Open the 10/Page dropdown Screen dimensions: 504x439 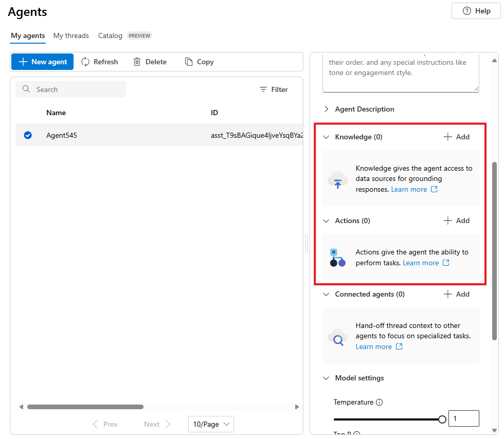(211, 424)
